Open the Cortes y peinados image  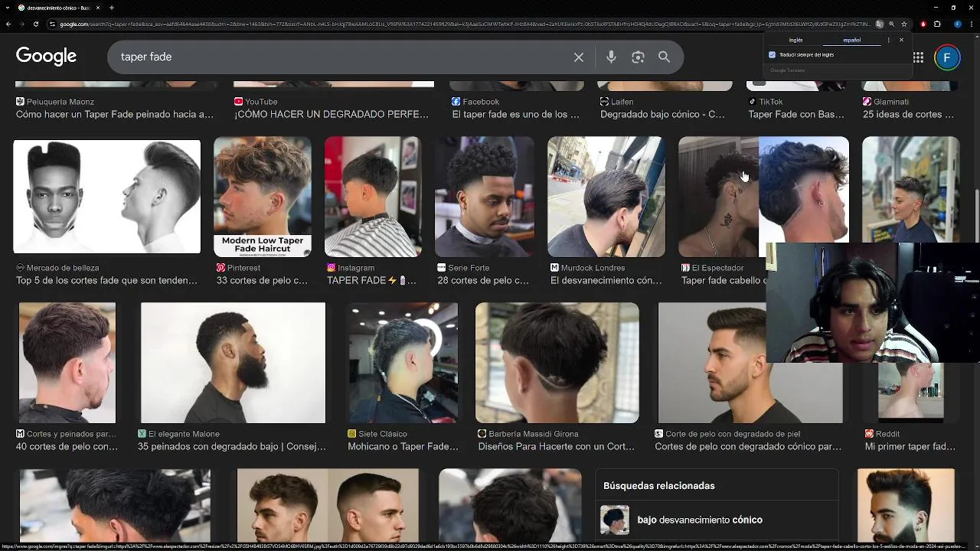(x=67, y=363)
